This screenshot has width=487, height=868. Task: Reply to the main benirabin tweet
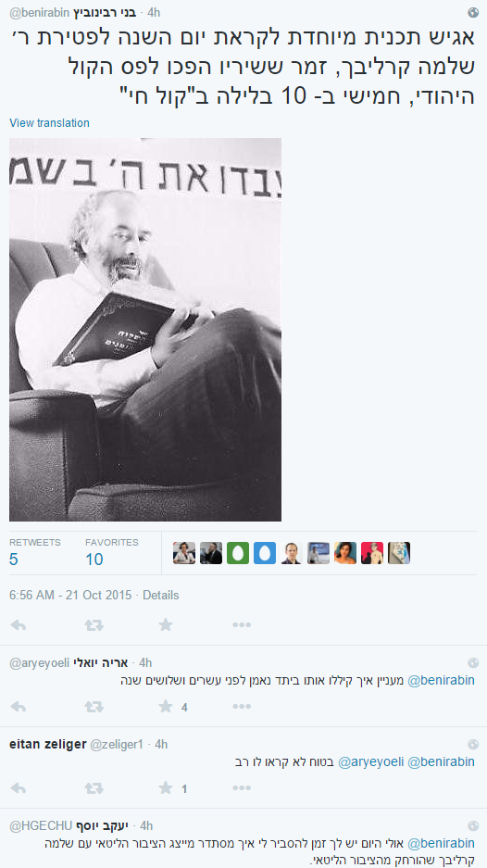click(x=19, y=625)
